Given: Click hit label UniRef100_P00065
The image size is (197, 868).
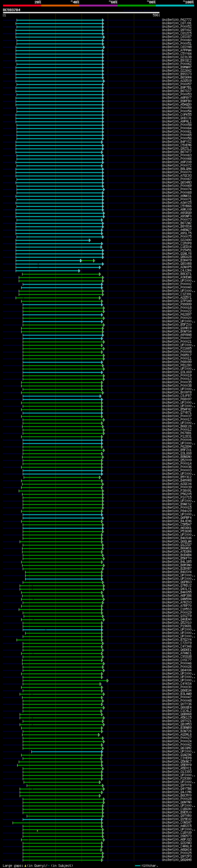Looking at the screenshot, I should pos(177,135).
